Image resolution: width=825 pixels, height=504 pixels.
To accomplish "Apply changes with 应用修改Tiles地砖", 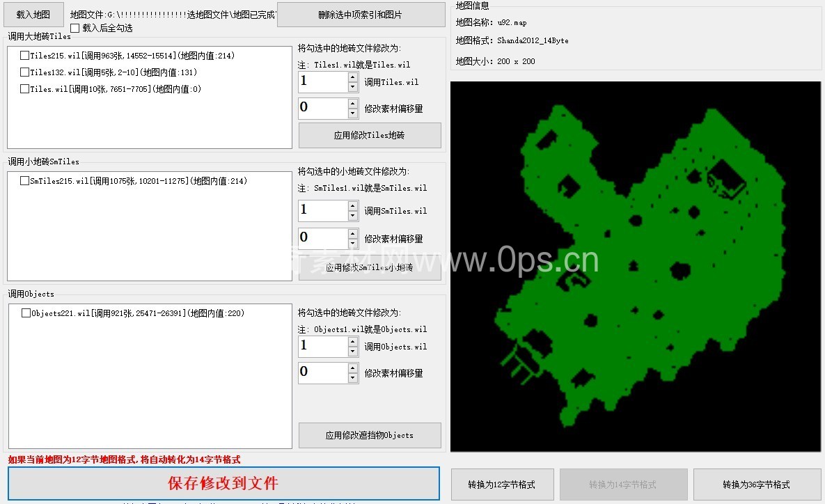I will tap(370, 136).
